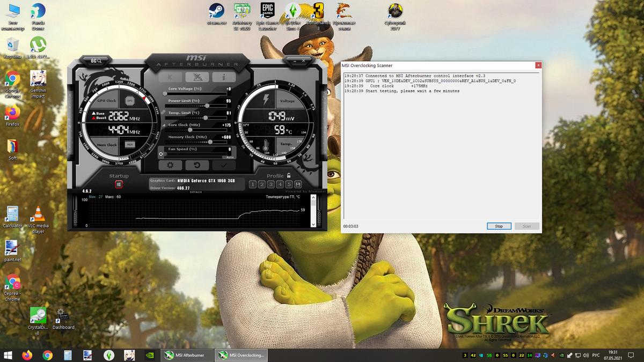Click the РУС language indicator
This screenshot has width=644, height=362.
pyautogui.click(x=597, y=355)
